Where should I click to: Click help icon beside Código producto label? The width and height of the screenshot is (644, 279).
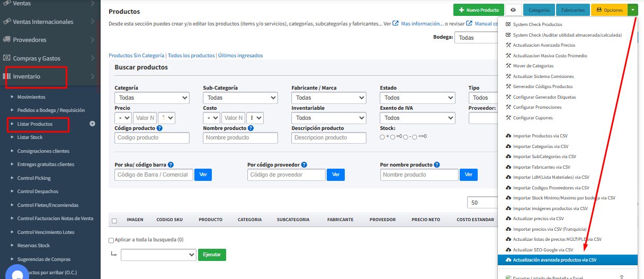click(x=159, y=128)
